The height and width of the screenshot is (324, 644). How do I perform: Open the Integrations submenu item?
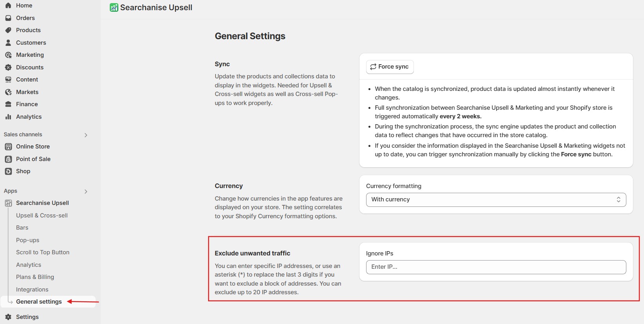click(32, 290)
